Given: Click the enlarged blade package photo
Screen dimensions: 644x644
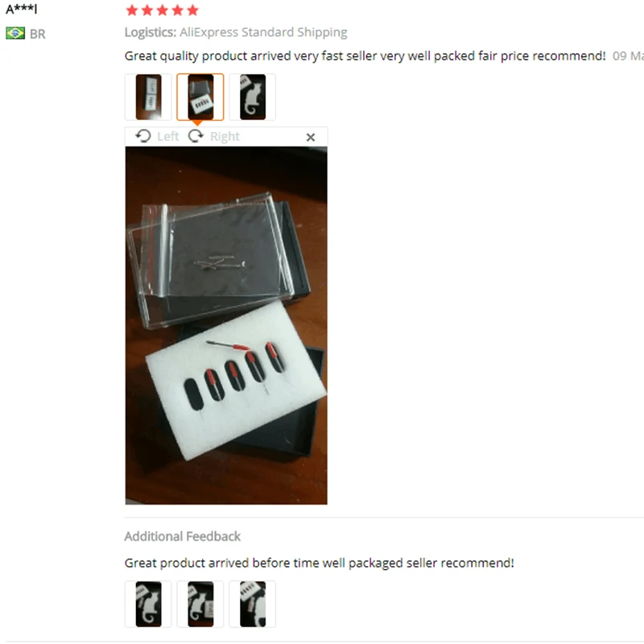Looking at the screenshot, I should pos(226,325).
